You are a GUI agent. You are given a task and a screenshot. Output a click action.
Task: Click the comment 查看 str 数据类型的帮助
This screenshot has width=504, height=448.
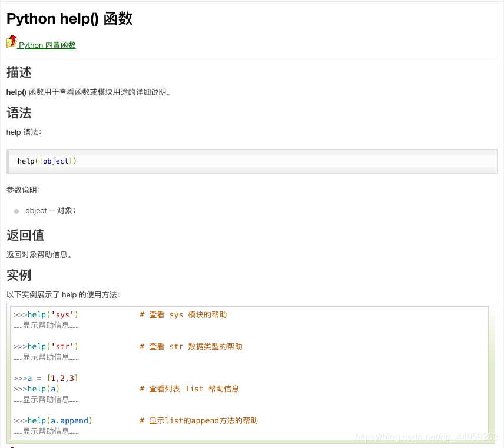coord(191,346)
